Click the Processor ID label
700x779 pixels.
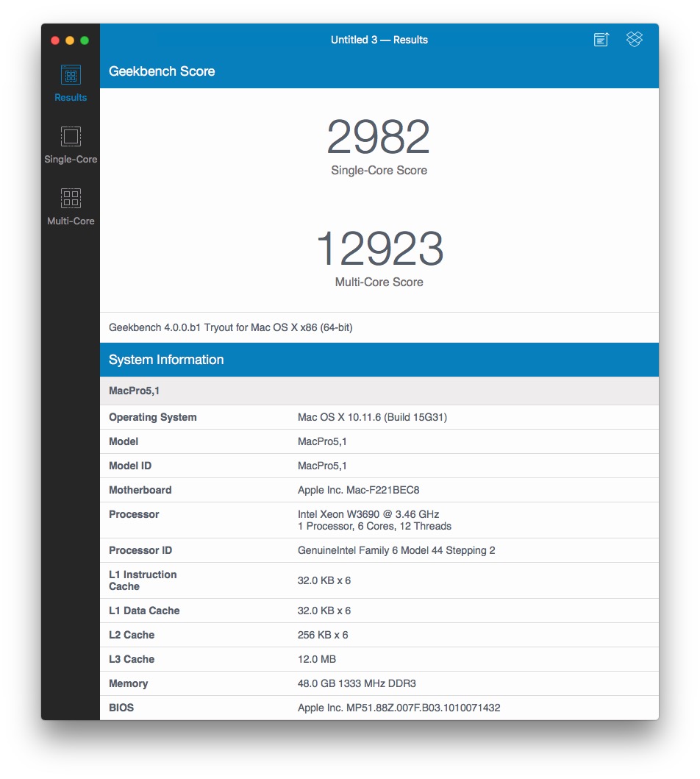pyautogui.click(x=140, y=550)
